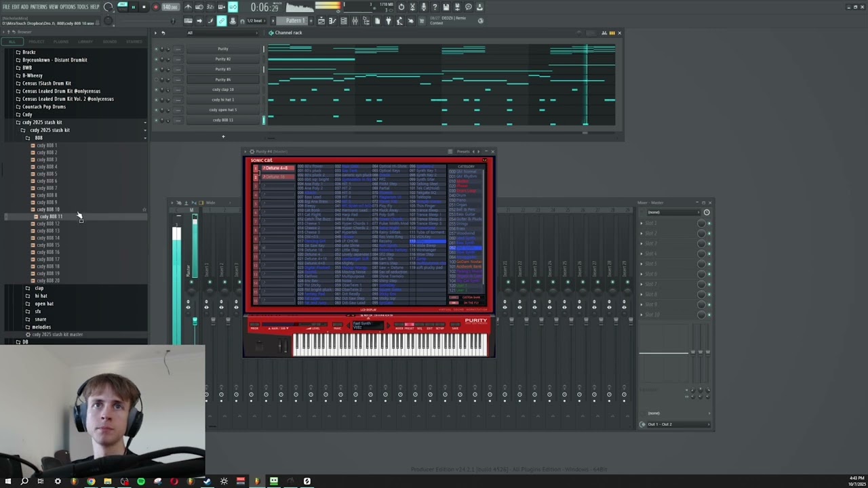Screen dimensions: 868x488
Task: Click the help question mark icon
Action: click(435, 7)
